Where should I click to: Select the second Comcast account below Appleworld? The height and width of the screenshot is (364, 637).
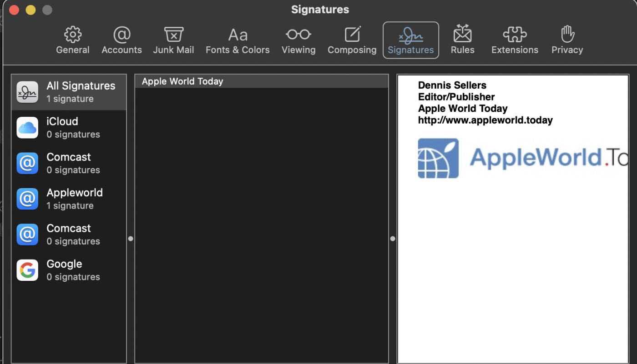(x=69, y=234)
